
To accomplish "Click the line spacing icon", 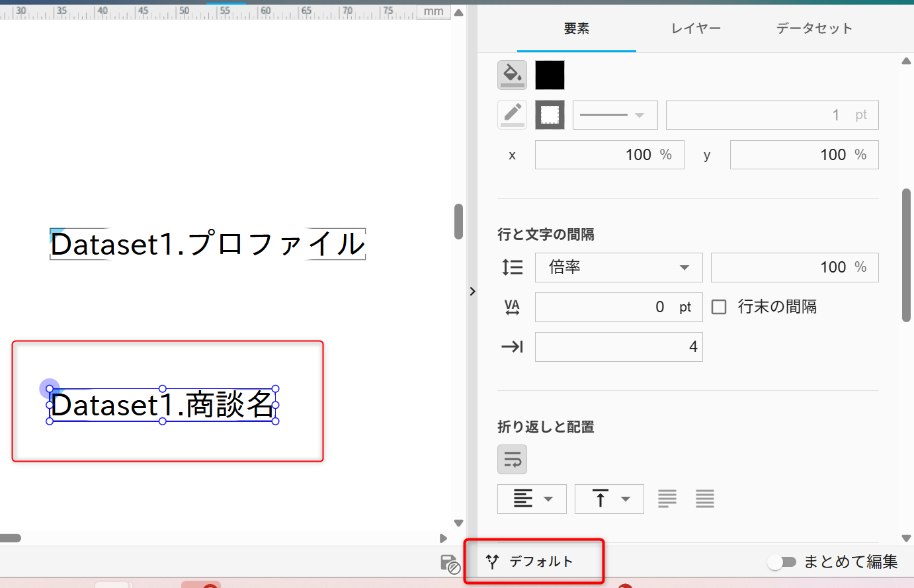I will pos(513,267).
